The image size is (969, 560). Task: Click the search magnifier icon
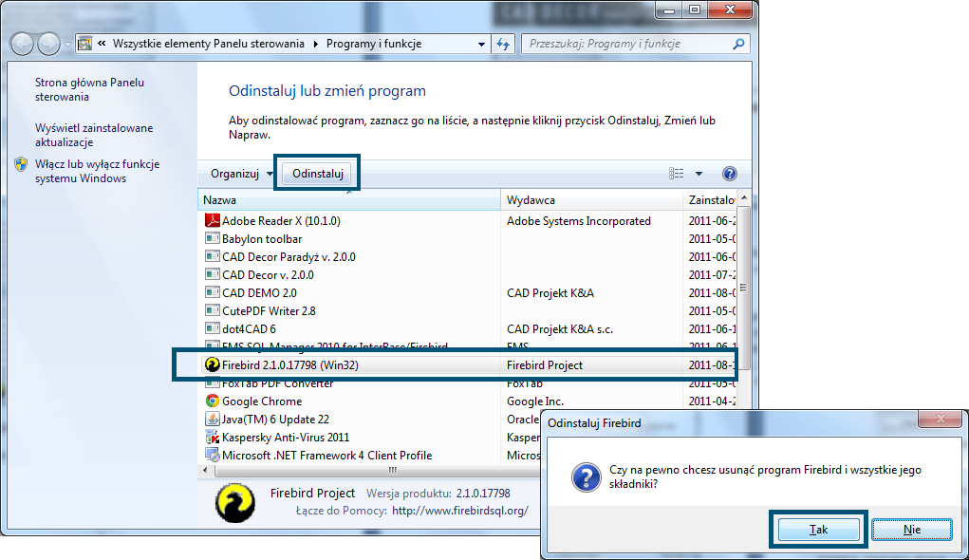coord(738,44)
